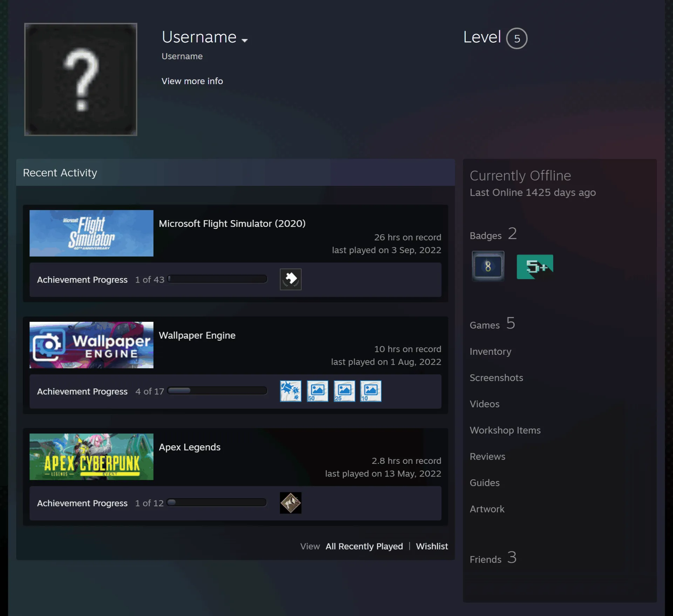Click the Recent Activity header
673x616 pixels.
[x=236, y=172]
